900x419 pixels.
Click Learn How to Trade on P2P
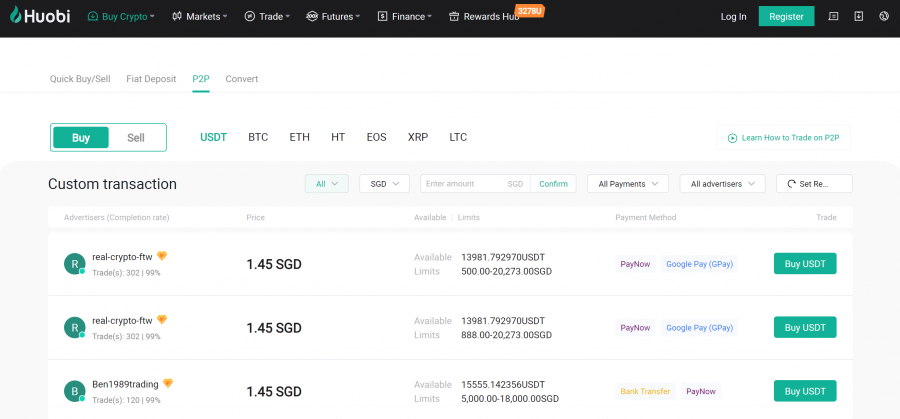[783, 138]
